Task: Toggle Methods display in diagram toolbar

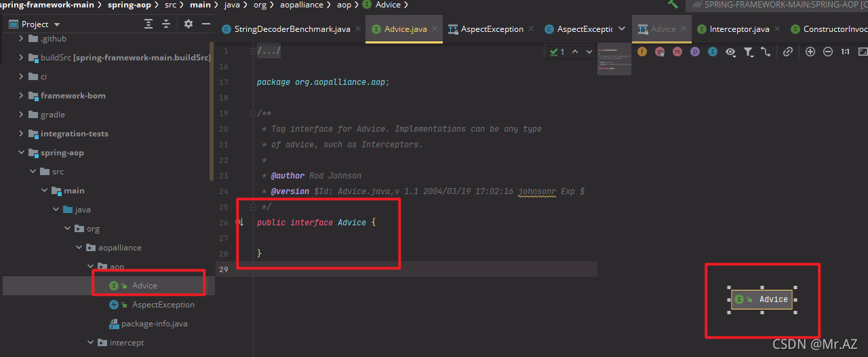Action: point(677,52)
